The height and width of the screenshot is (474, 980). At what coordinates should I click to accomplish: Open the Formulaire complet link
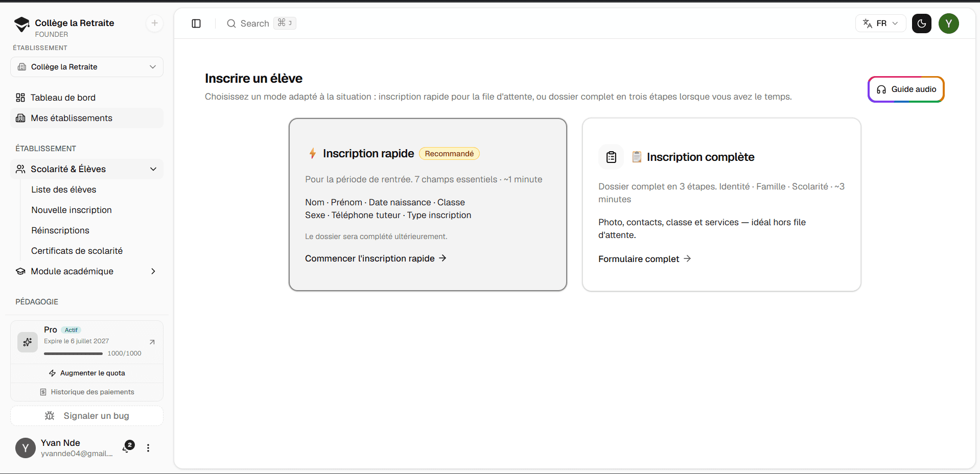click(x=645, y=259)
